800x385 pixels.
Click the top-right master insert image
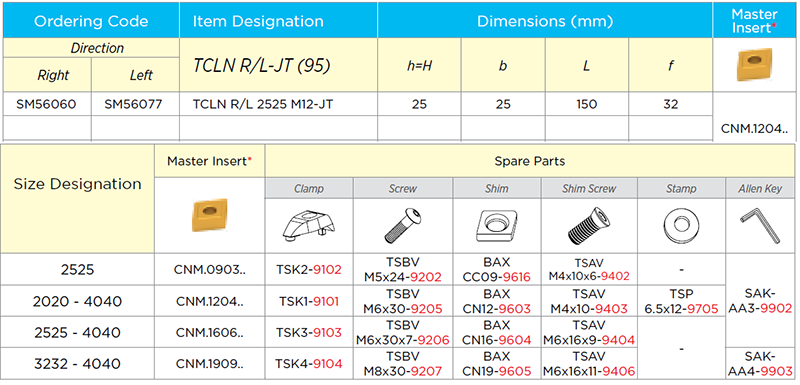[x=753, y=65]
